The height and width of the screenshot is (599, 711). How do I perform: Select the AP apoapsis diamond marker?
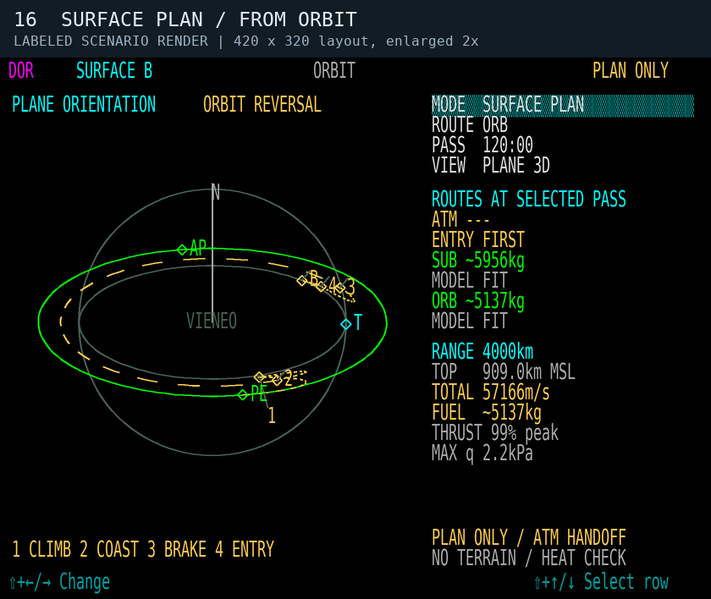[x=182, y=249]
